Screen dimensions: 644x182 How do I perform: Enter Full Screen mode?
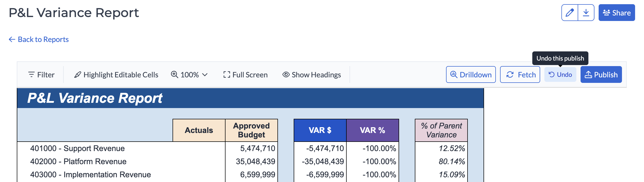(x=245, y=75)
